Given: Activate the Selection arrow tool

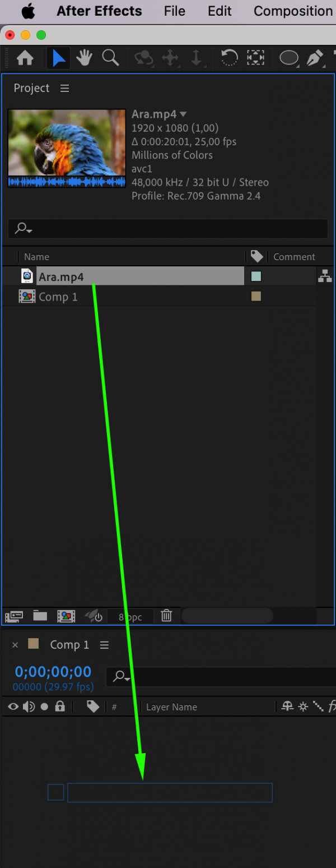Looking at the screenshot, I should (59, 58).
